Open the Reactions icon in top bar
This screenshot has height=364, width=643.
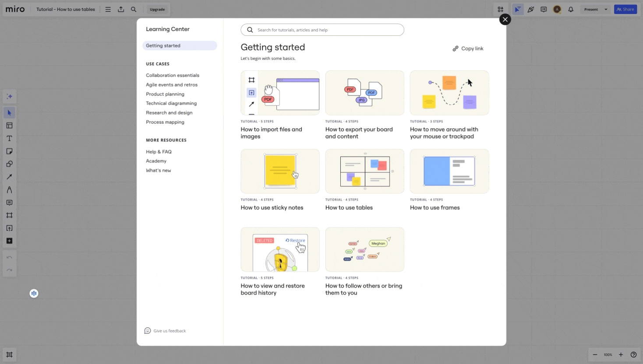[x=531, y=9]
